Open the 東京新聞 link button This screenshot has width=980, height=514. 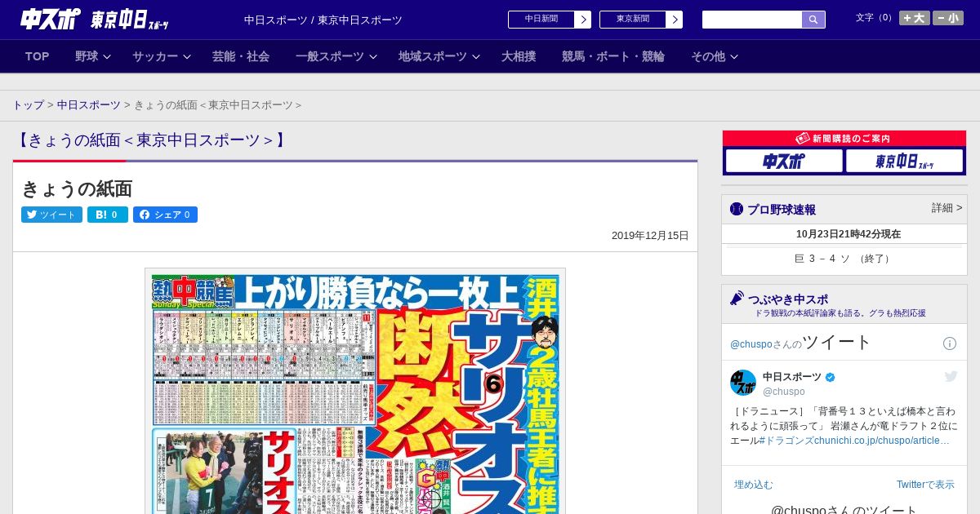coord(632,20)
